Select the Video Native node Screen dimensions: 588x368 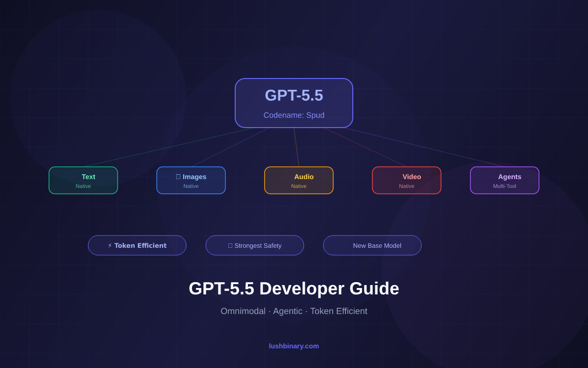click(x=407, y=181)
